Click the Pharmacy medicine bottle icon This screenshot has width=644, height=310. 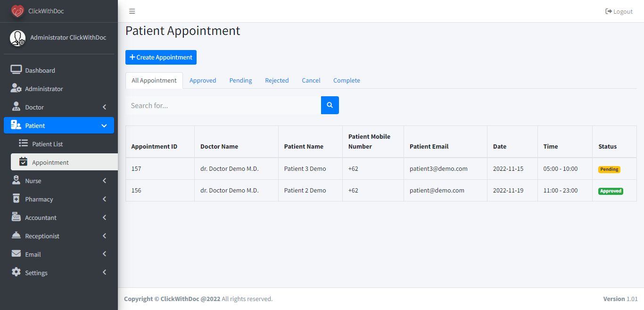tap(16, 199)
